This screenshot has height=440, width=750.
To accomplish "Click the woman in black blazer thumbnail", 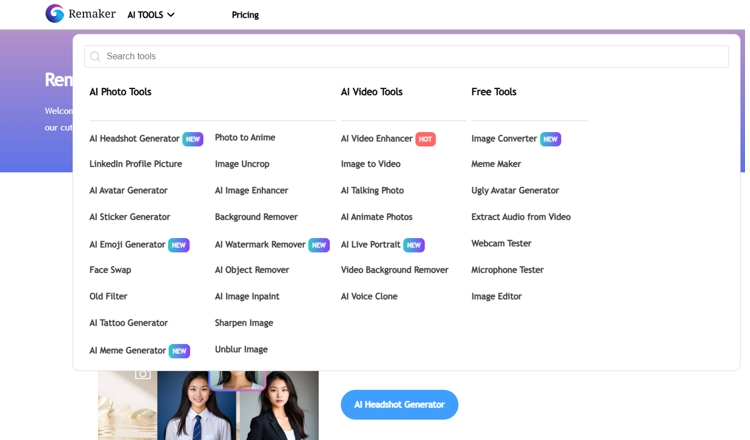I will tap(279, 406).
